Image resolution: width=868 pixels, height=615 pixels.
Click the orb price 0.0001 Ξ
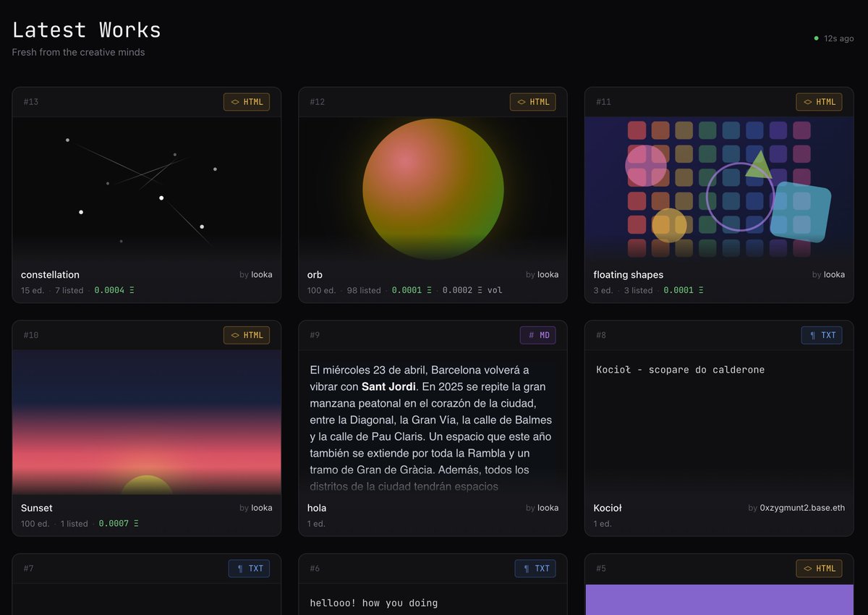pos(412,290)
